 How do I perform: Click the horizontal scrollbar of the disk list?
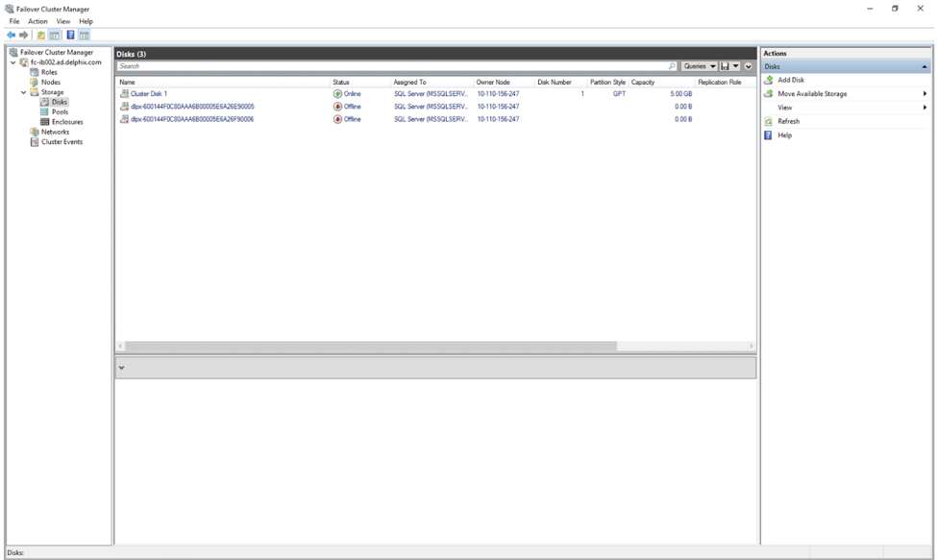coord(370,346)
